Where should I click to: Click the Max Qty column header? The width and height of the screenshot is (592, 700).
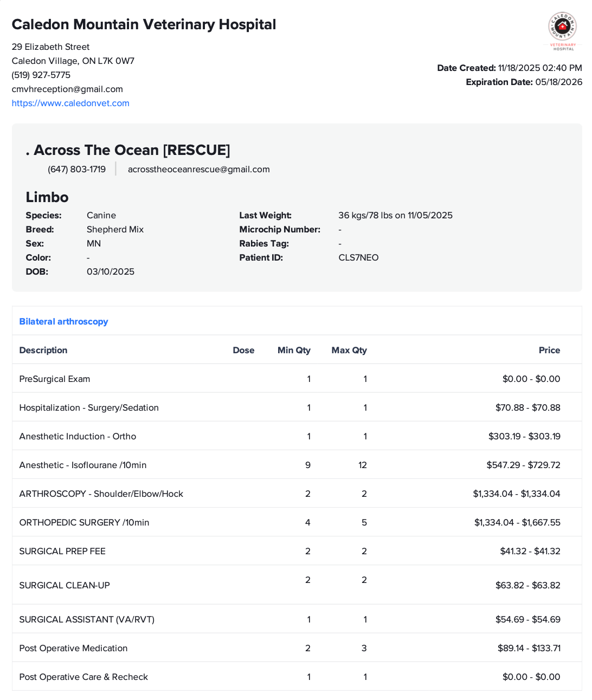pyautogui.click(x=349, y=350)
